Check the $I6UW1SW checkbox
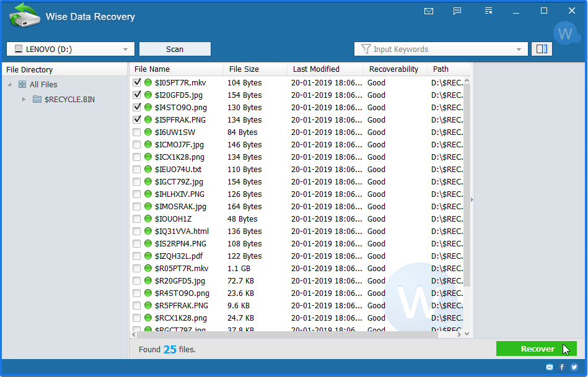This screenshot has width=588, height=377. [x=137, y=132]
